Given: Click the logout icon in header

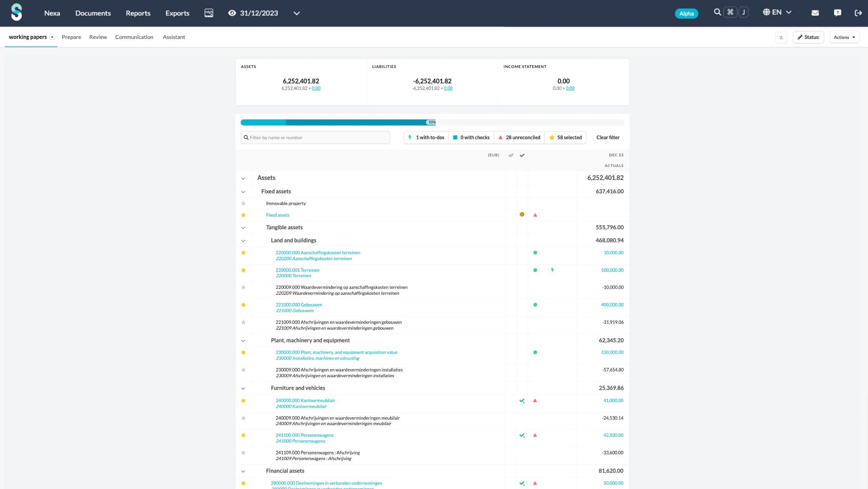Looking at the screenshot, I should click(x=858, y=13).
